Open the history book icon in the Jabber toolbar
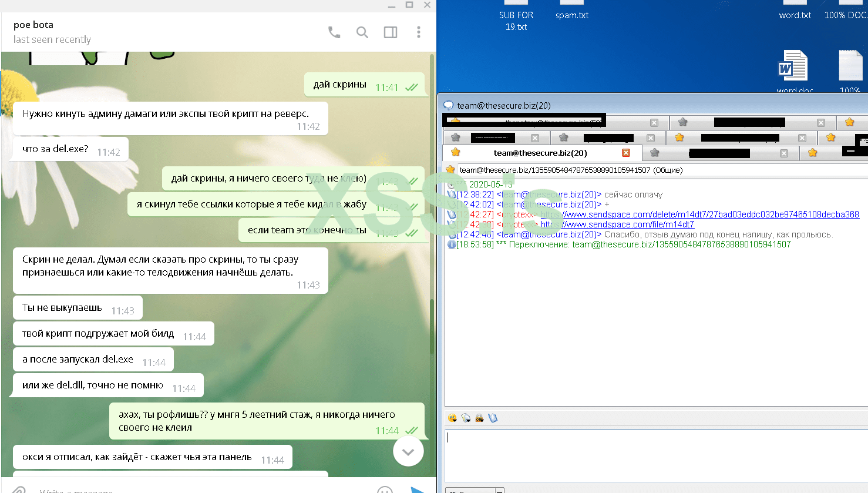The width and height of the screenshot is (868, 493). [493, 418]
